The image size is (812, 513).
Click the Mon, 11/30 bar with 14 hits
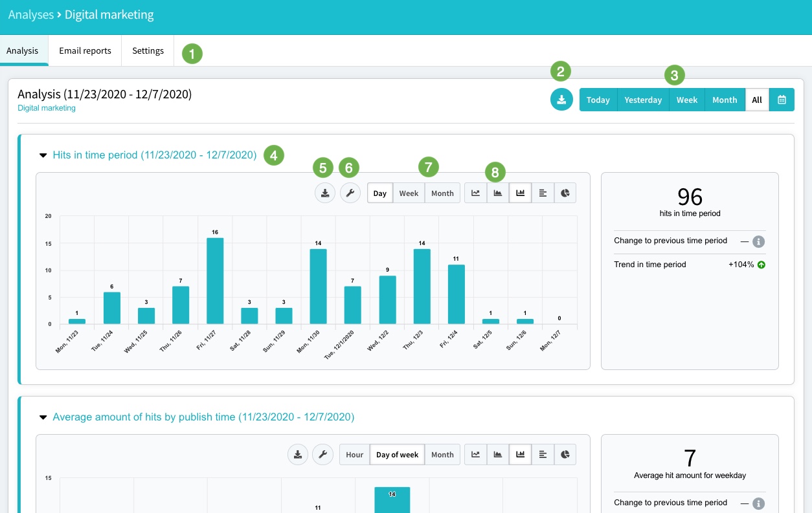[x=318, y=287]
